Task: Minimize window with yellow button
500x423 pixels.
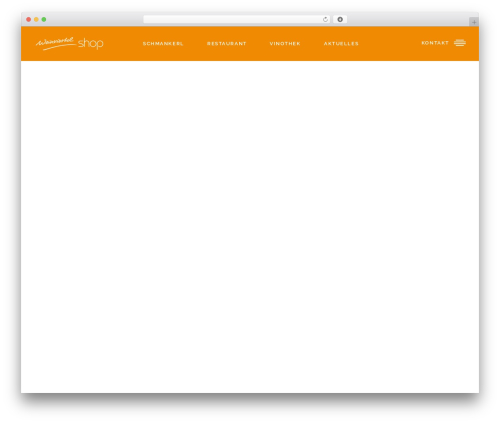Action: [x=36, y=19]
